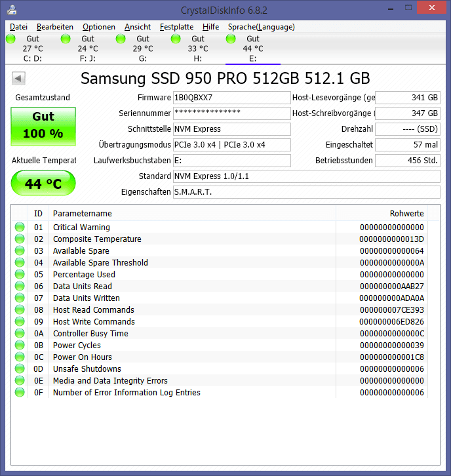Click the Samsung SSD 950 PRO title text

(226, 79)
